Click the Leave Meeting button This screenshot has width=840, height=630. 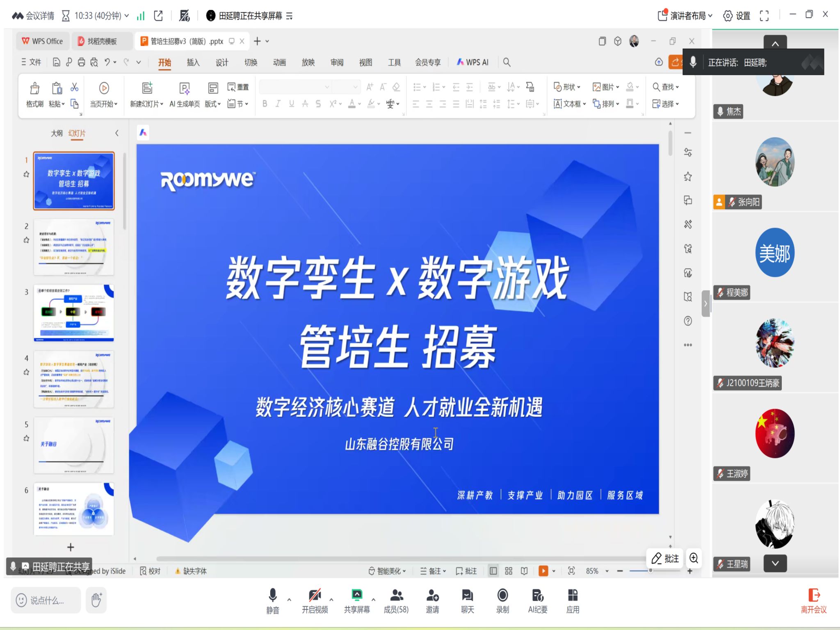(x=813, y=600)
